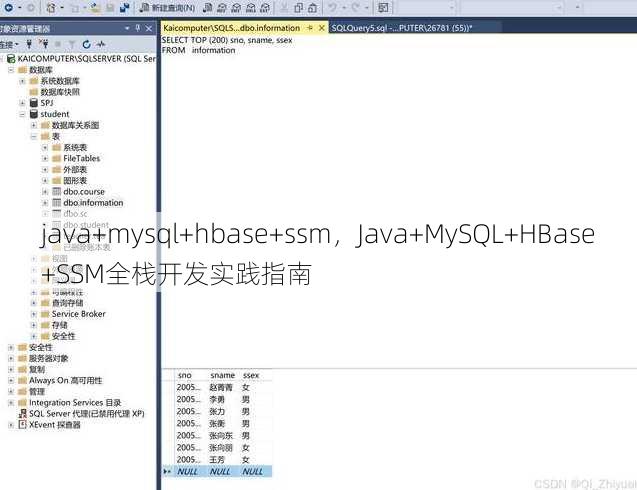Click the open file folder icon
The width and height of the screenshot is (637, 490).
[x=96, y=7]
